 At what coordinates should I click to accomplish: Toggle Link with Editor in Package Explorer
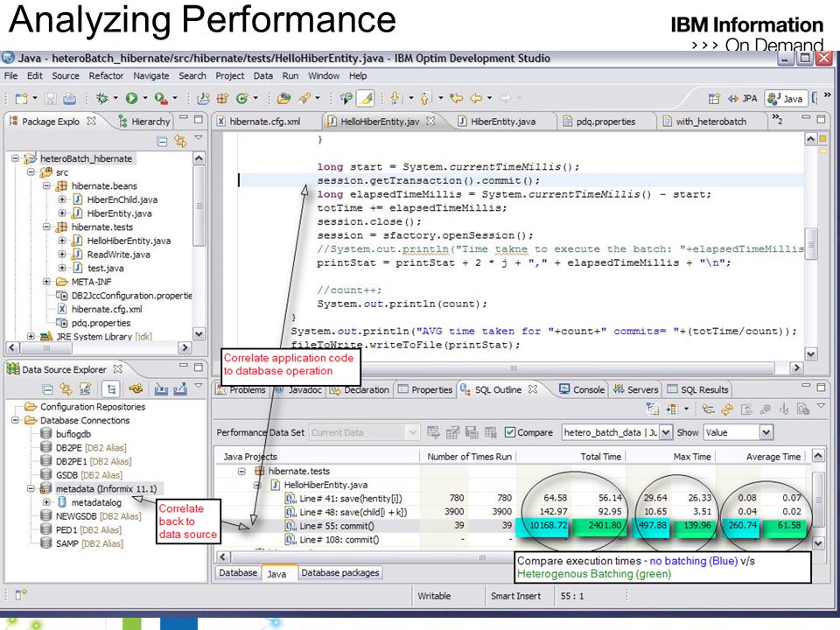180,142
